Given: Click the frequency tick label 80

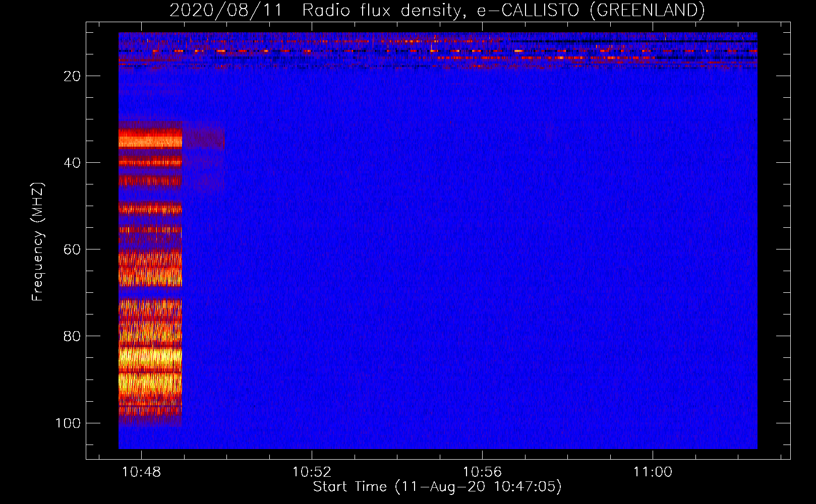Looking at the screenshot, I should click(72, 336).
